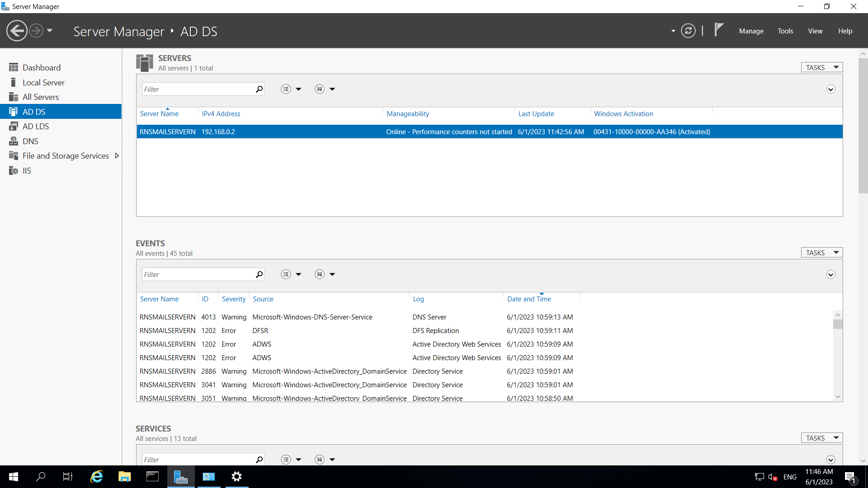Expand the Events filter panel chevron

click(x=831, y=275)
